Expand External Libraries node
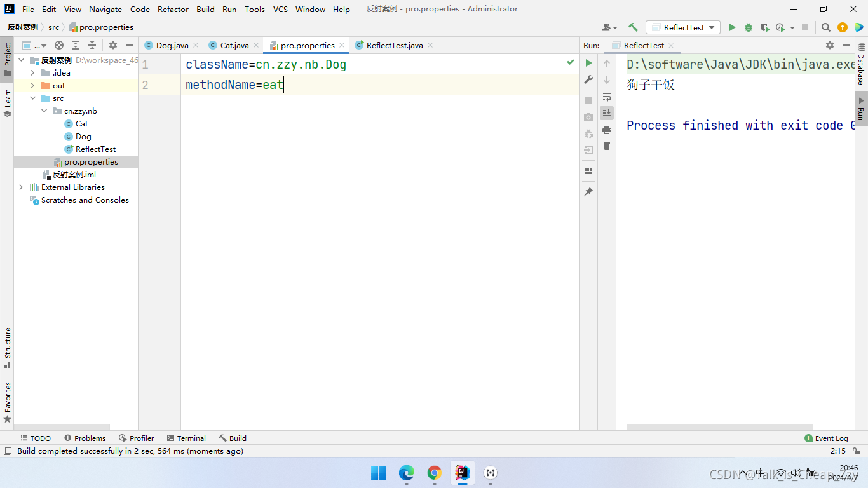This screenshot has height=488, width=868. (x=22, y=187)
